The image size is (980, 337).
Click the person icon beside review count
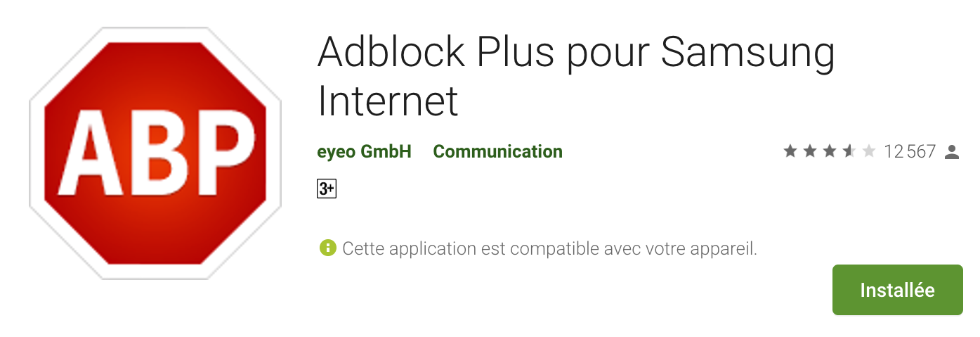pyautogui.click(x=952, y=151)
